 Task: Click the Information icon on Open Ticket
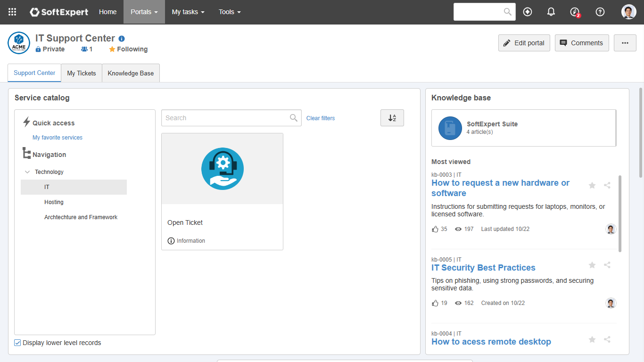point(171,241)
